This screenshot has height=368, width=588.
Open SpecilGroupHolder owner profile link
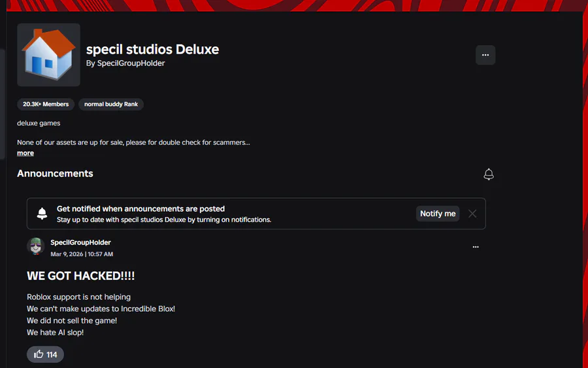point(131,63)
